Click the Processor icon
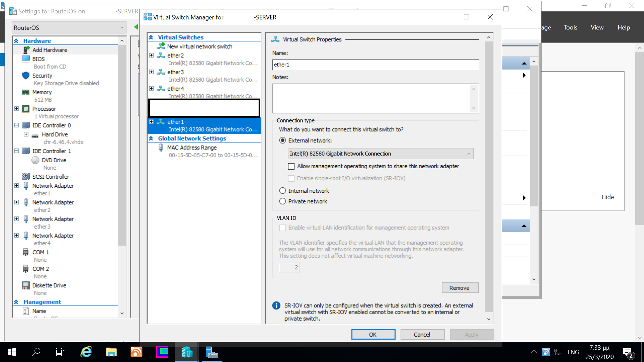Viewport: 644px width, 362px height. coord(26,109)
